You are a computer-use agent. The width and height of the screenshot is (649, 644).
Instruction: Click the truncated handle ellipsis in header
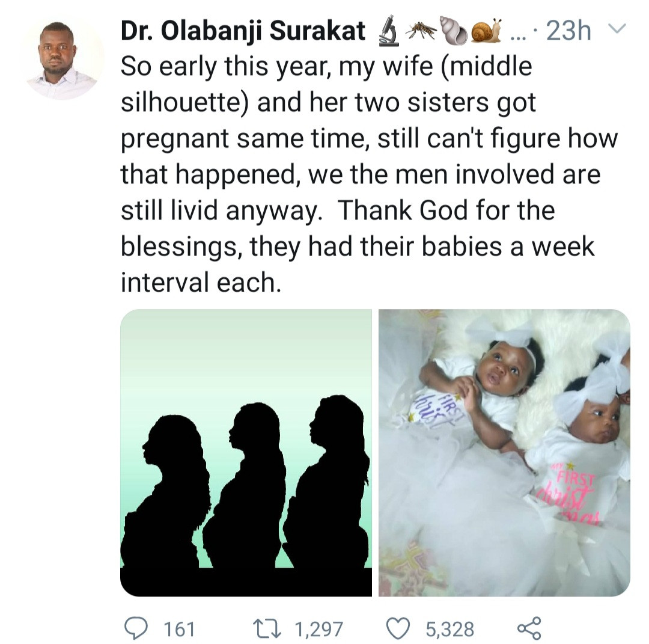[516, 34]
